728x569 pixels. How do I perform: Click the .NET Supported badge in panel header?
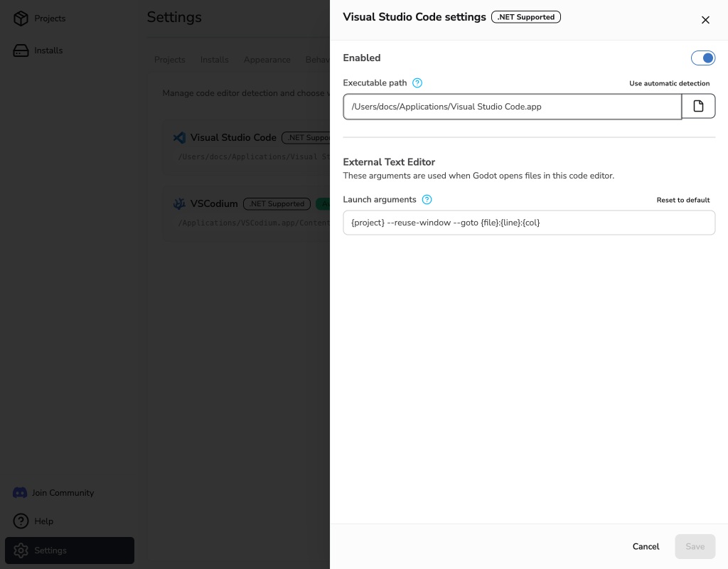[526, 17]
